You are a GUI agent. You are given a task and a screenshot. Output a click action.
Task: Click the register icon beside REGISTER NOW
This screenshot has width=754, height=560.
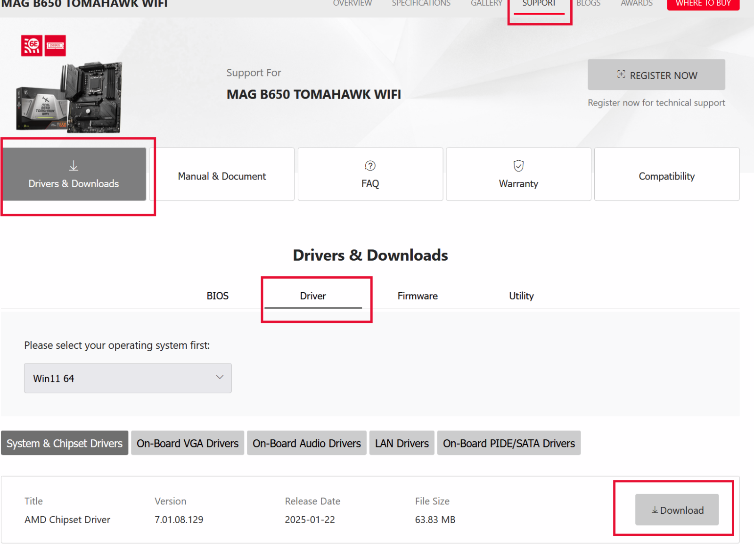click(x=621, y=74)
